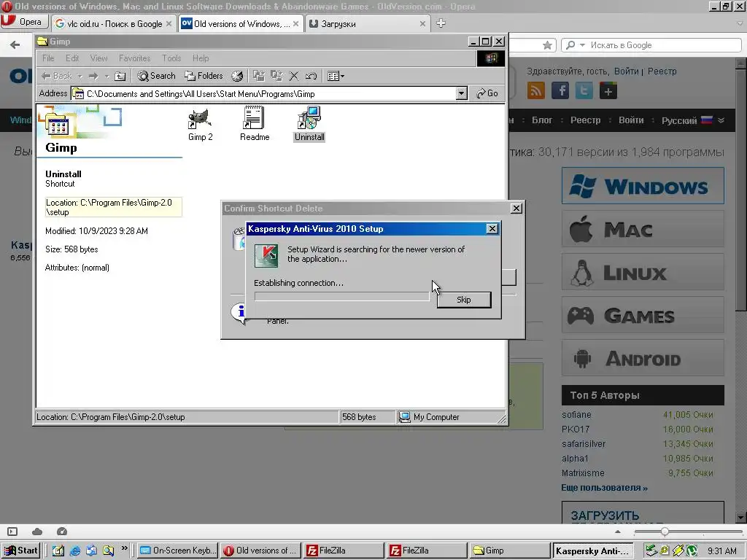747x560 pixels.
Task: Click the History icon in explorer toolbar
Action: click(237, 76)
